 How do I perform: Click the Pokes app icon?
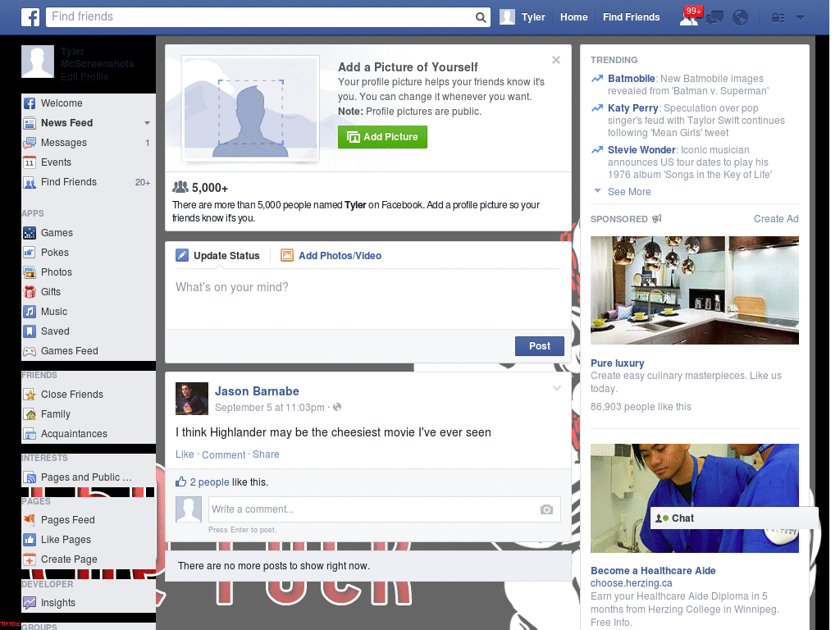pyautogui.click(x=30, y=253)
